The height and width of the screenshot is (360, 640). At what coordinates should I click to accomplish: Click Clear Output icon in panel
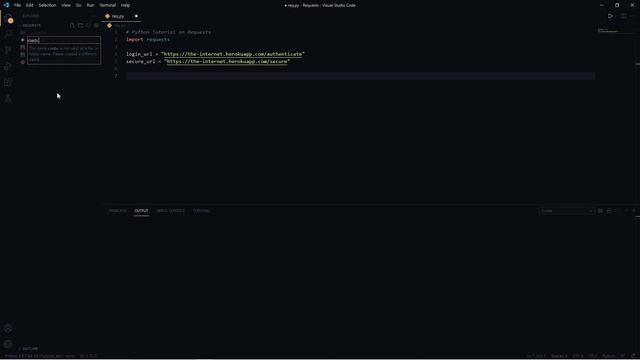pos(600,211)
